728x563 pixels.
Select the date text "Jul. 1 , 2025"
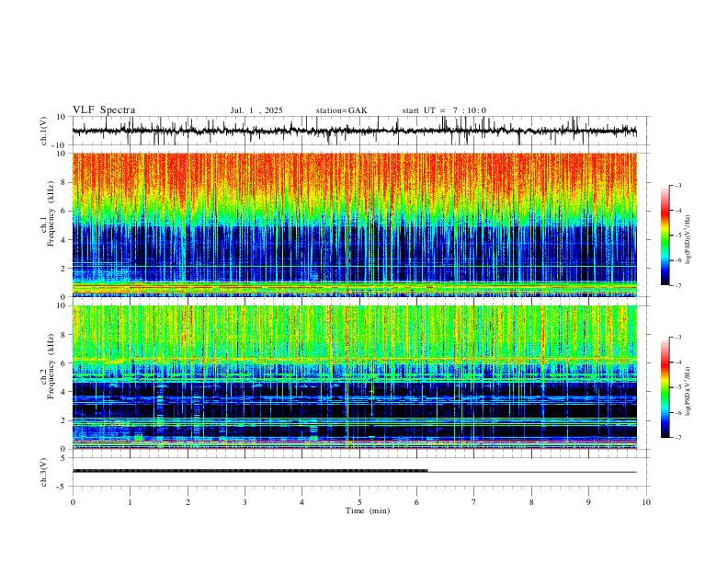click(256, 110)
